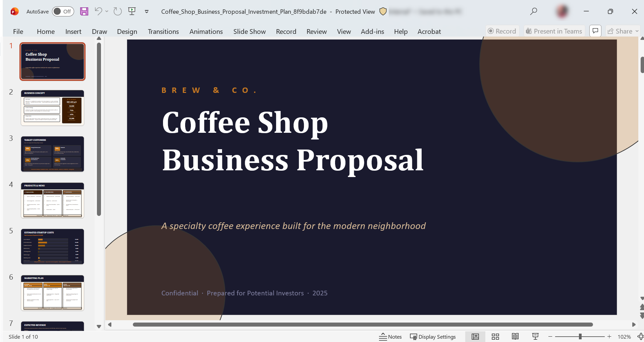Switch to the View tab

coord(344,32)
